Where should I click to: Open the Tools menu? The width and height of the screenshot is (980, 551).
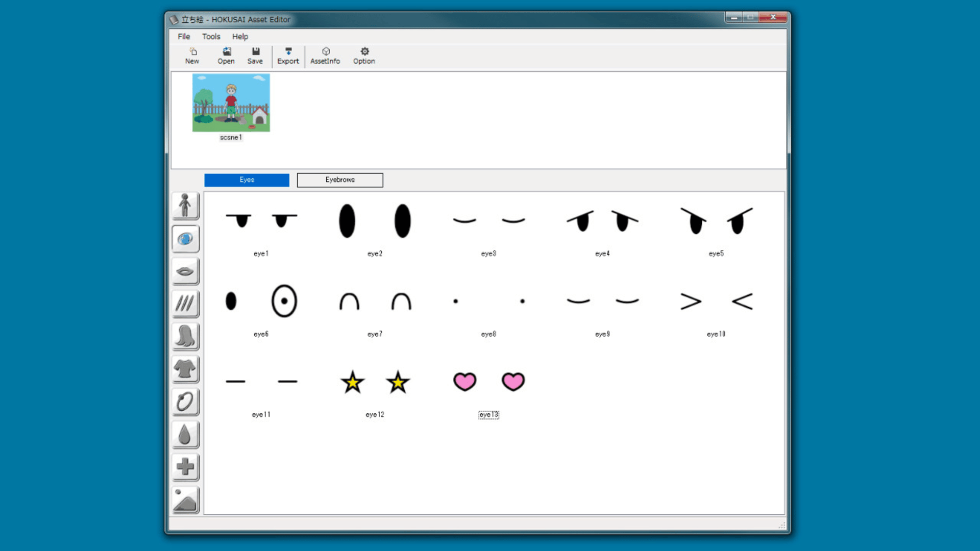[211, 36]
